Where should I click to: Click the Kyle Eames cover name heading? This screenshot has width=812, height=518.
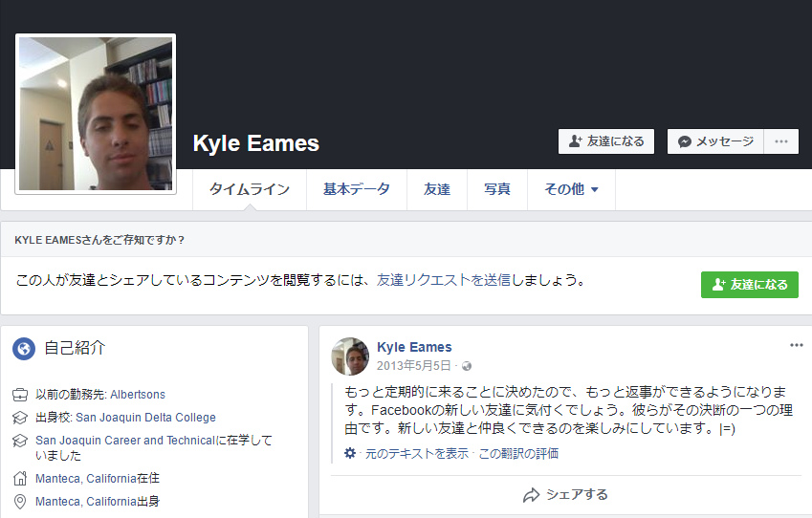pyautogui.click(x=255, y=143)
